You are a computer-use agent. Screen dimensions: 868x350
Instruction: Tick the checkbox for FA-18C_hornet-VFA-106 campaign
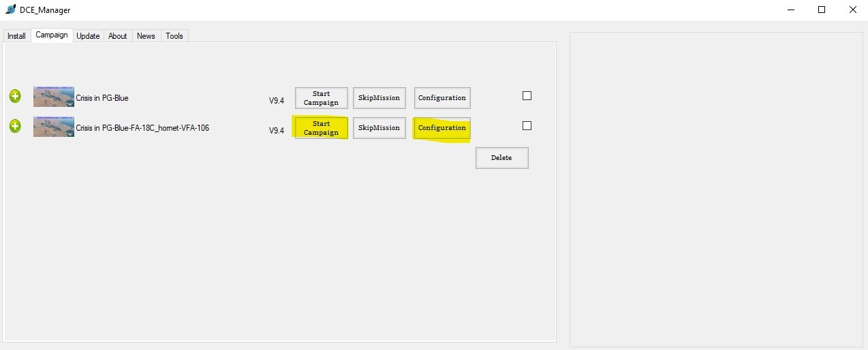point(527,126)
